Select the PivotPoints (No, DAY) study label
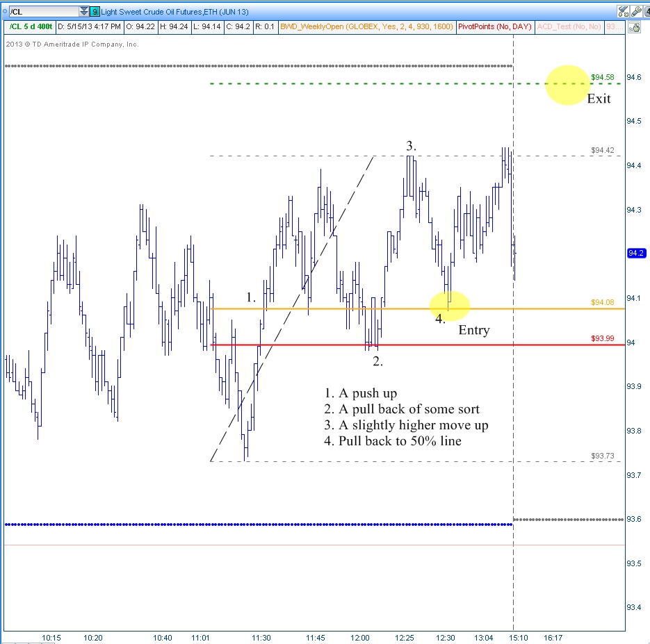This screenshot has height=644, width=650. pos(494,26)
